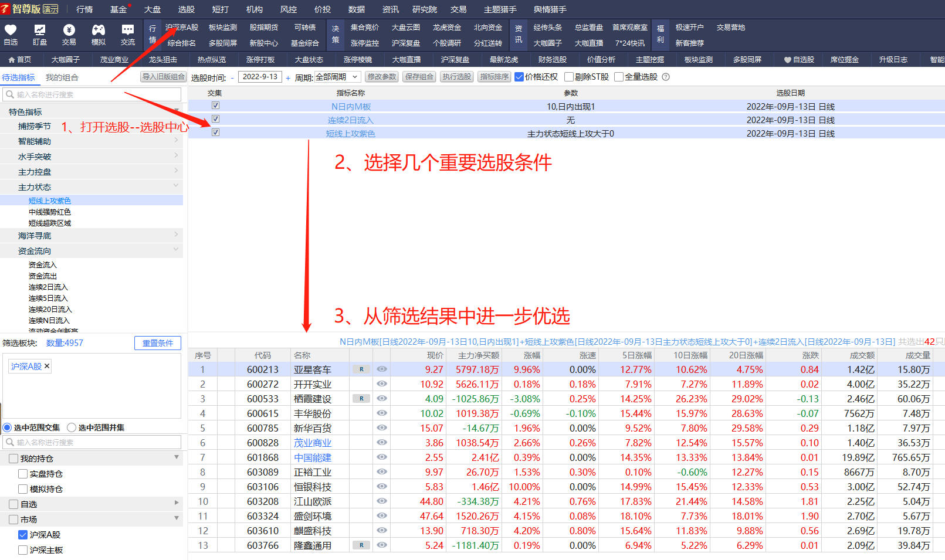Toggle eye icon for 茂业商业 row

[382, 443]
